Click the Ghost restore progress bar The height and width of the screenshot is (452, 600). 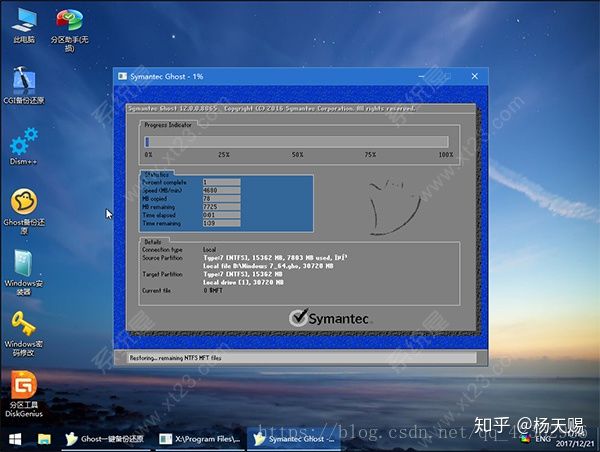click(x=296, y=142)
